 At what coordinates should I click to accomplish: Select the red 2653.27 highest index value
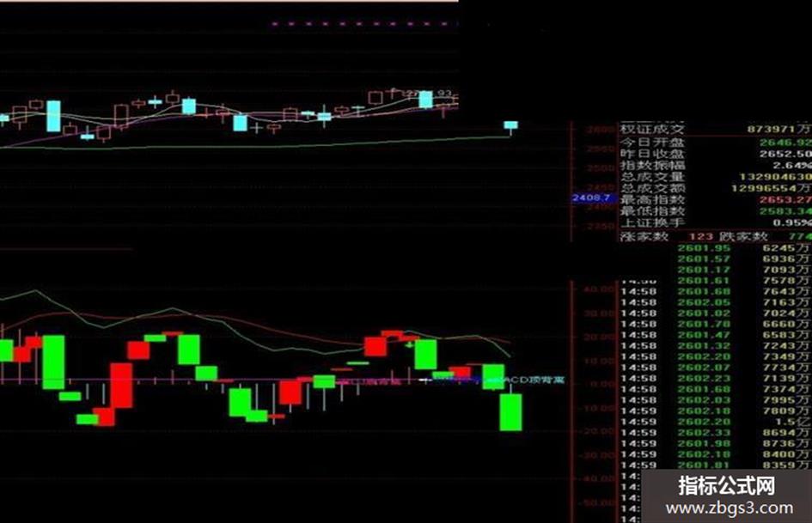(x=785, y=200)
